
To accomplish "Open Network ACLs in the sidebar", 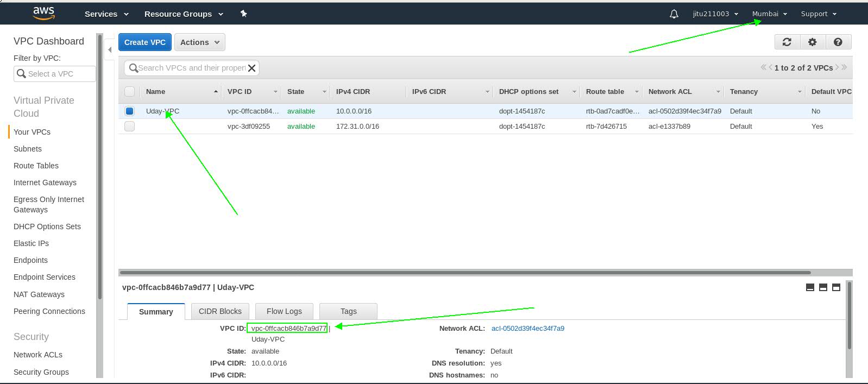I will 38,355.
